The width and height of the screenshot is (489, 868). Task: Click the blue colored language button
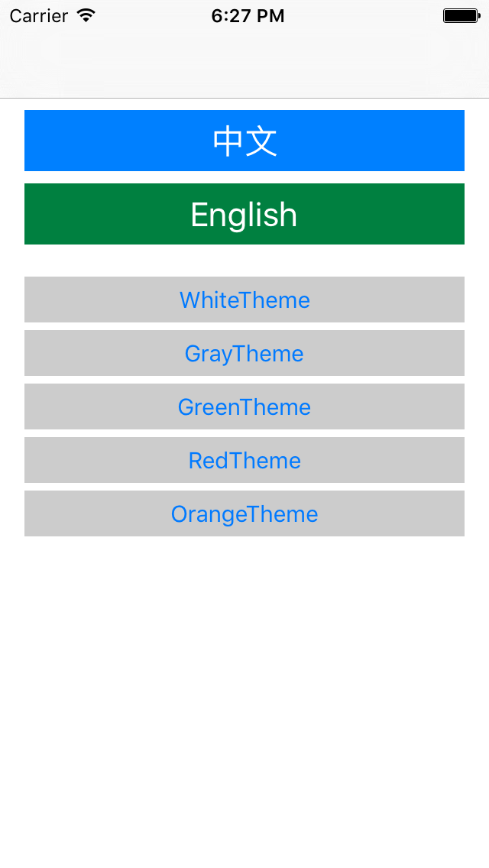(x=244, y=141)
